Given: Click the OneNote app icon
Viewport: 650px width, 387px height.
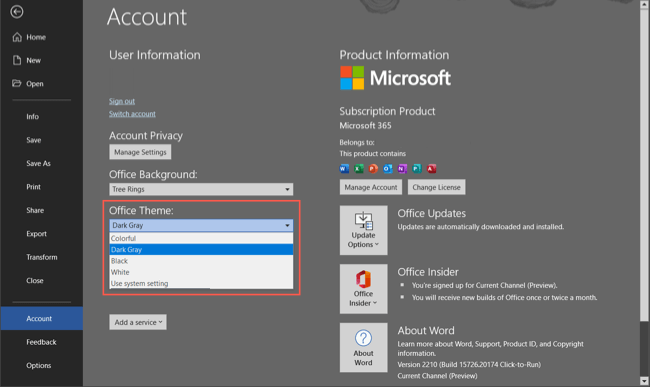Looking at the screenshot, I should (402, 169).
